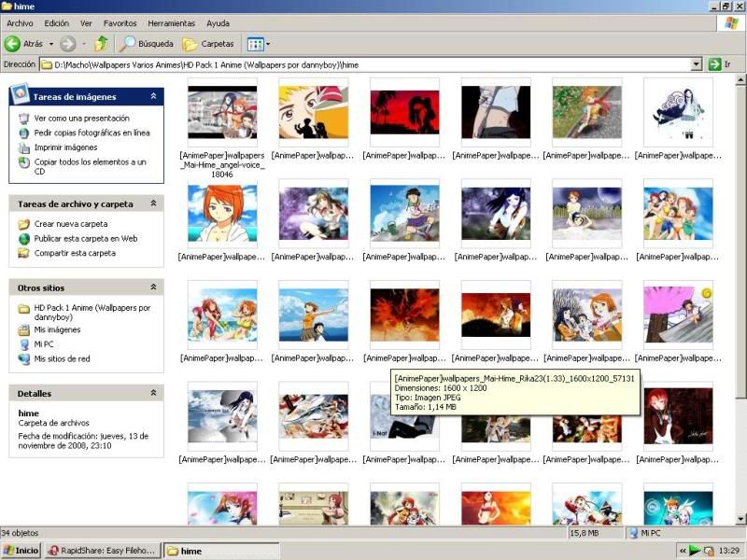Click the "34 objetos" status bar text

click(x=20, y=533)
